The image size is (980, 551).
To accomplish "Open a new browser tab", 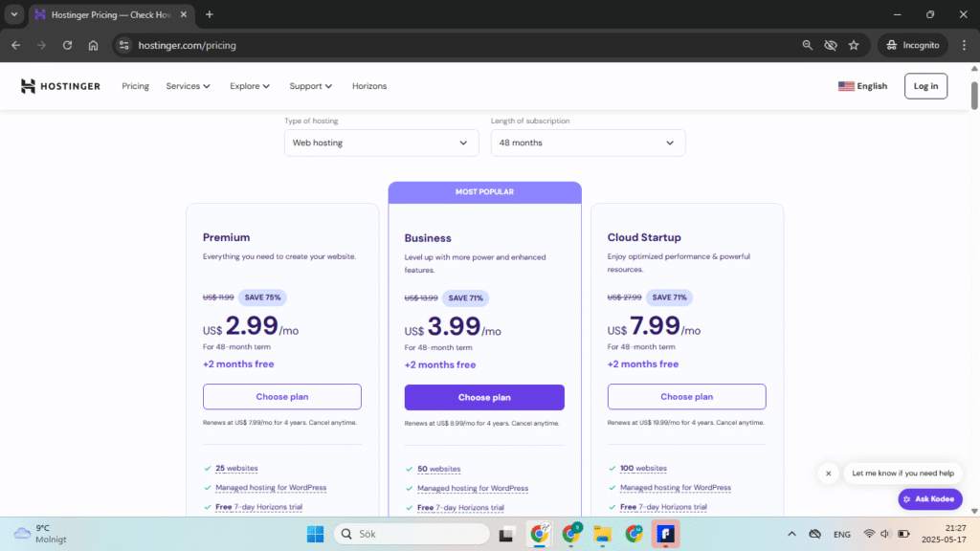I will point(210,14).
